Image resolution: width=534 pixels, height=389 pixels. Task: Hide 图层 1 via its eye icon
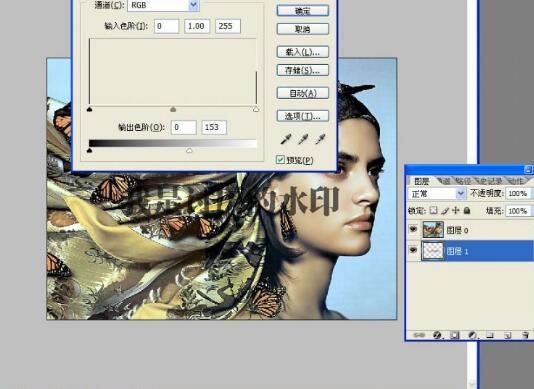pyautogui.click(x=413, y=251)
